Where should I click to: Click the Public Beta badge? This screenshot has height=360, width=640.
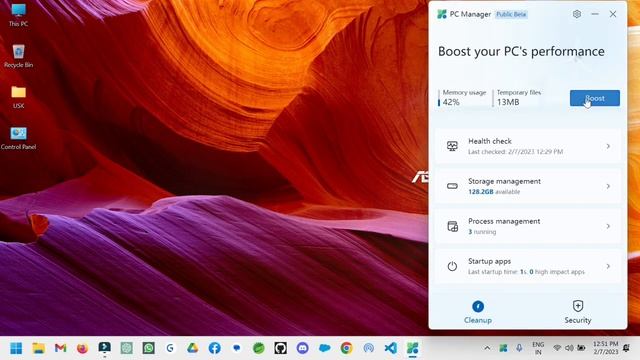tap(511, 14)
